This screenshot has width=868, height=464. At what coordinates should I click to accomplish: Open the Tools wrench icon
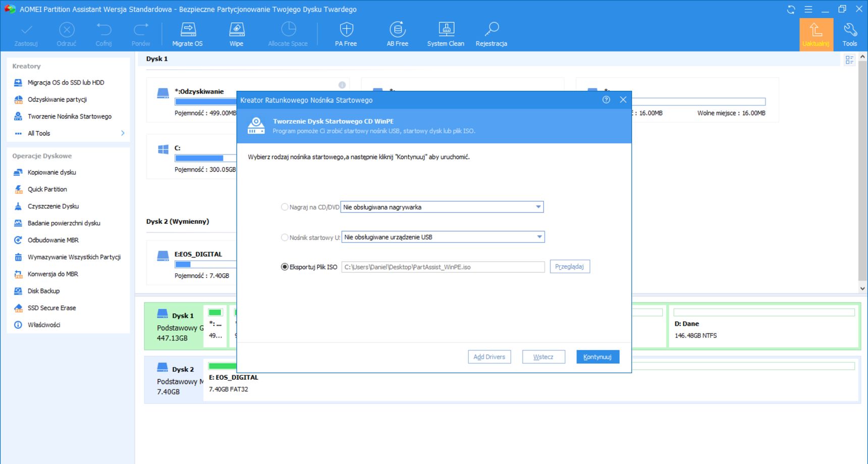[850, 34]
